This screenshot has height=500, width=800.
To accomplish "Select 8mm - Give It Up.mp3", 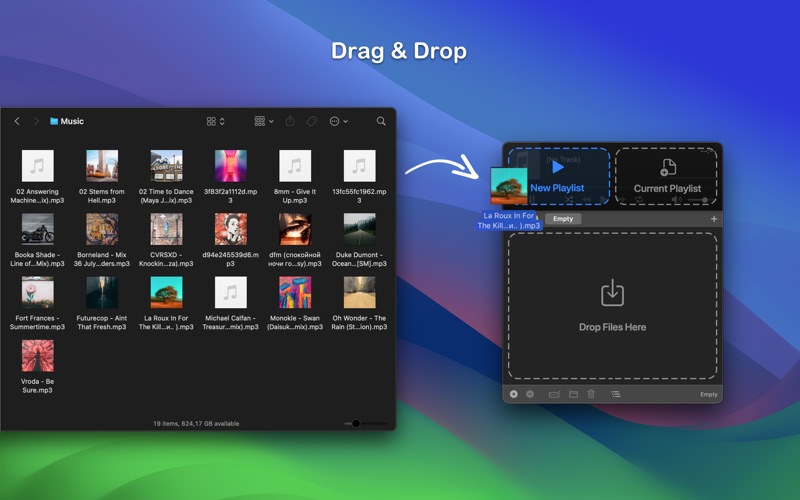I will [x=294, y=177].
